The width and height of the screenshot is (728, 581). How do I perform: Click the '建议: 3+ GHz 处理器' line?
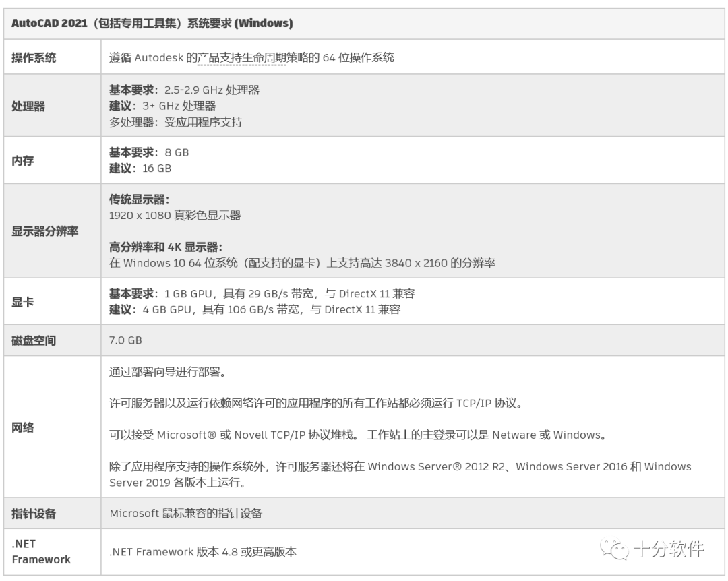pyautogui.click(x=162, y=106)
